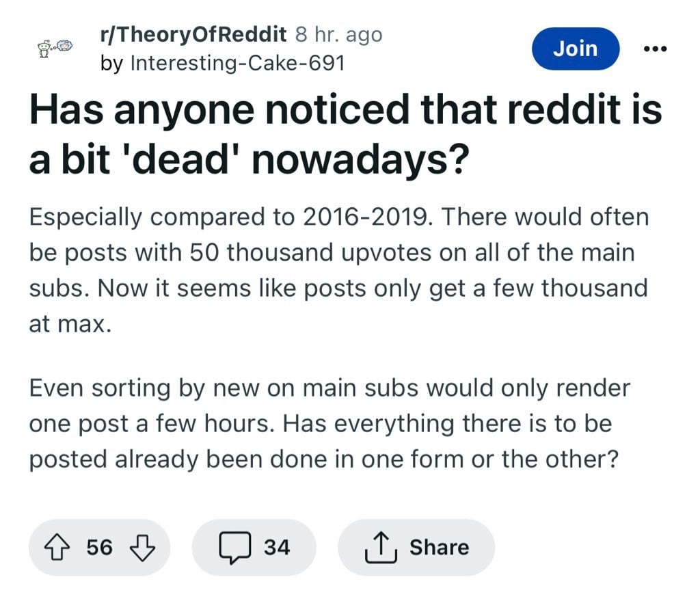Image resolution: width=700 pixels, height=599 pixels.
Task: Click the '8 hr. ago' timestamp
Action: tap(339, 34)
